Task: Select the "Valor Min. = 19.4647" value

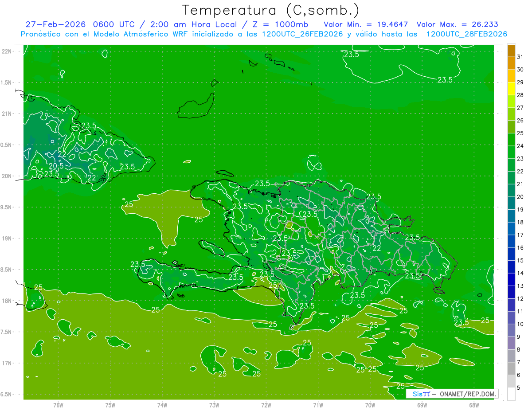Action: [x=366, y=24]
